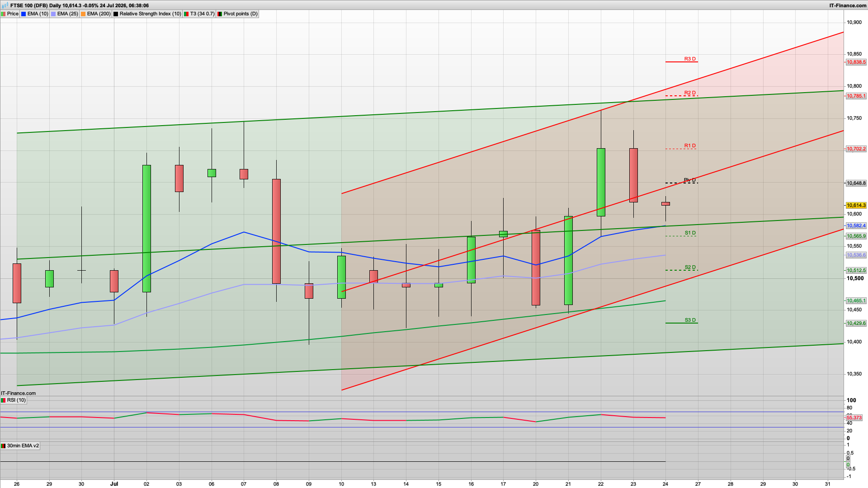Click the T3 (34 0.7) red-green swatch
The image size is (868, 488).
click(x=186, y=14)
